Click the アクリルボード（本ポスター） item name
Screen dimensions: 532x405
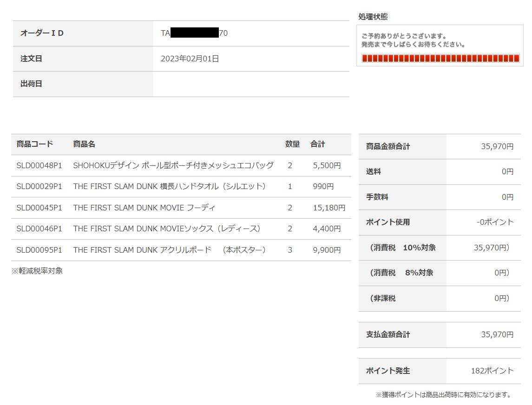coord(170,250)
